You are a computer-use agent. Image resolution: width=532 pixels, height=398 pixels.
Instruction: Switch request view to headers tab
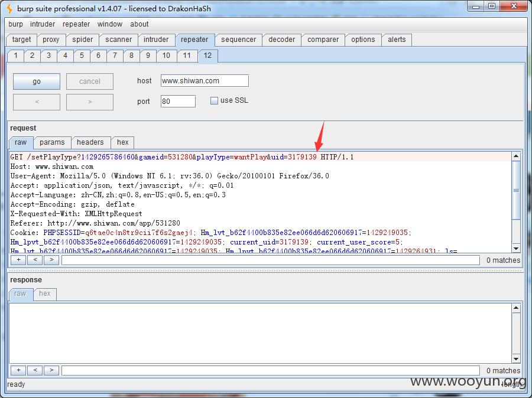[x=90, y=142]
